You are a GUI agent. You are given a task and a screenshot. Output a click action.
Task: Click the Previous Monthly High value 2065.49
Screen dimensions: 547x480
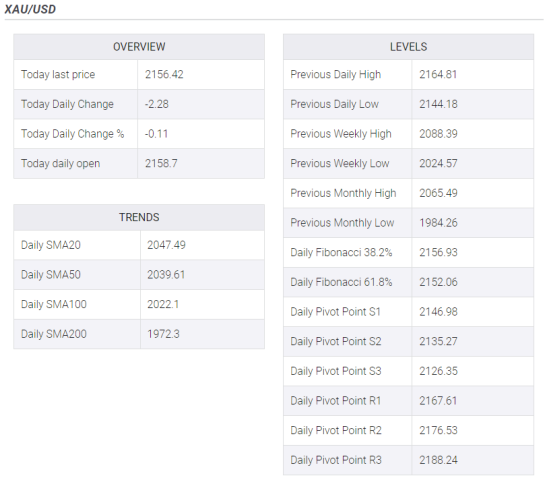click(x=438, y=193)
